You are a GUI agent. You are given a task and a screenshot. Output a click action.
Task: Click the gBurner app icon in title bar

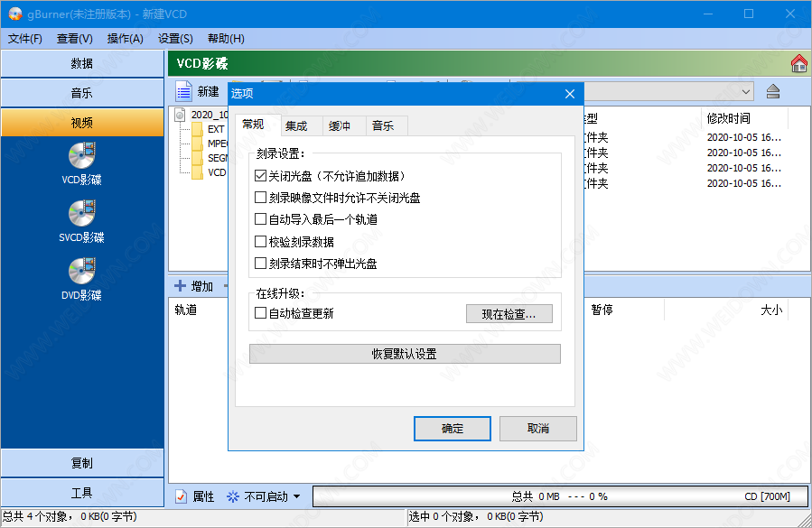(14, 14)
